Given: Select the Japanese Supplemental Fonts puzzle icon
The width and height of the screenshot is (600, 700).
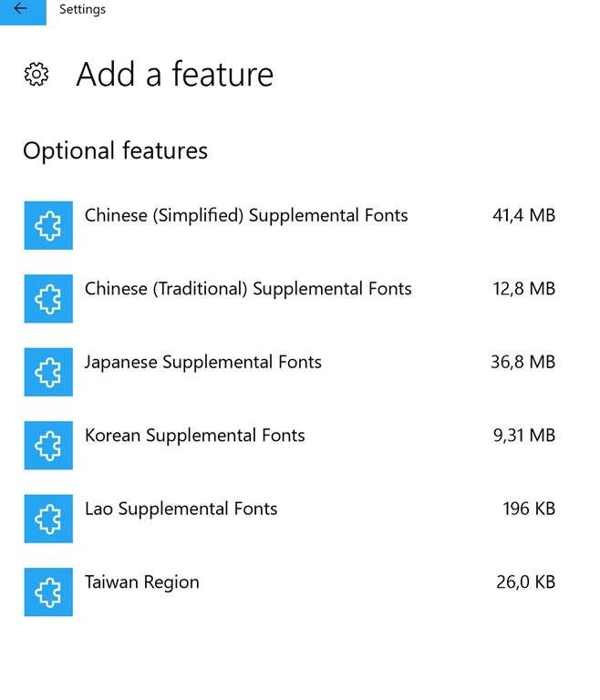Looking at the screenshot, I should click(x=48, y=372).
